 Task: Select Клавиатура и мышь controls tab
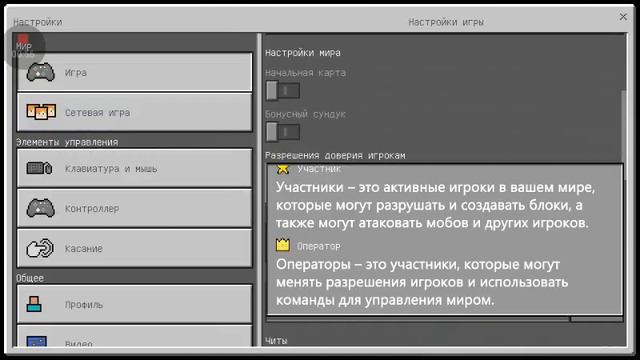pyautogui.click(x=135, y=168)
